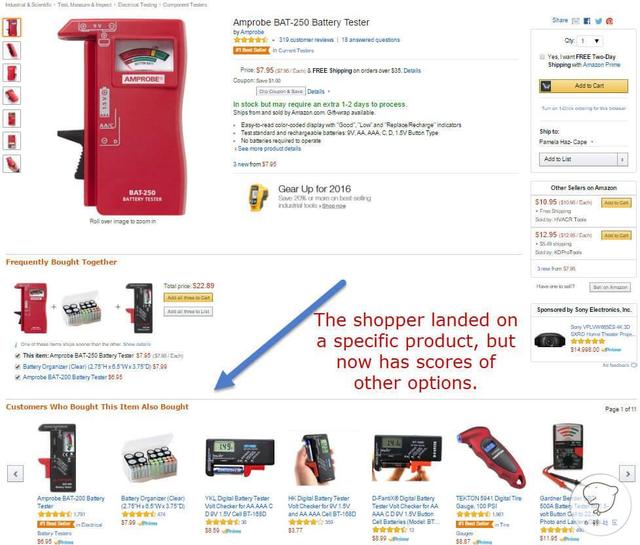Open 319 customer reviews link
The width and height of the screenshot is (640, 545).
click(306, 40)
